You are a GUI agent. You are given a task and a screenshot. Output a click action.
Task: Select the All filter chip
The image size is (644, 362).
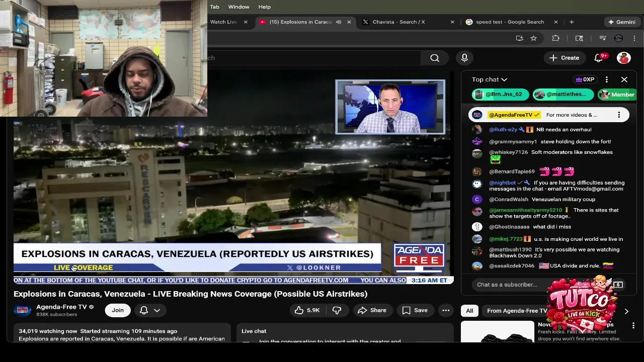click(469, 311)
